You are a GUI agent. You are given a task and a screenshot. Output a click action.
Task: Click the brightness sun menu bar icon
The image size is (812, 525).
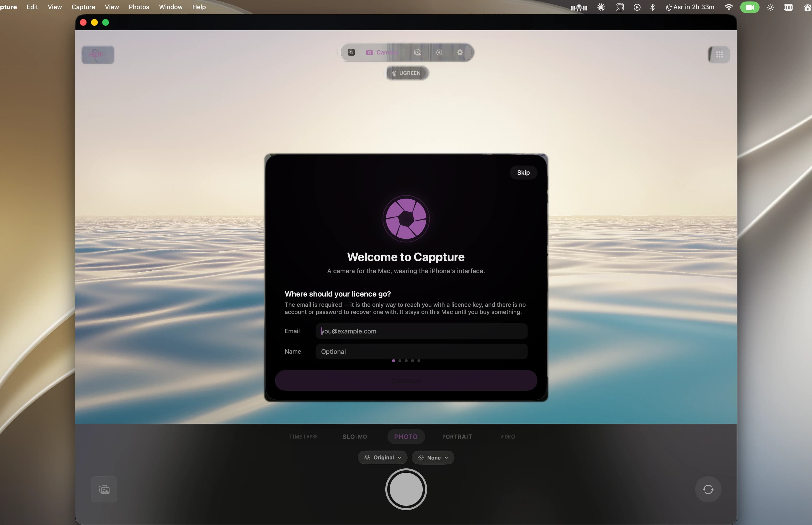(x=770, y=7)
